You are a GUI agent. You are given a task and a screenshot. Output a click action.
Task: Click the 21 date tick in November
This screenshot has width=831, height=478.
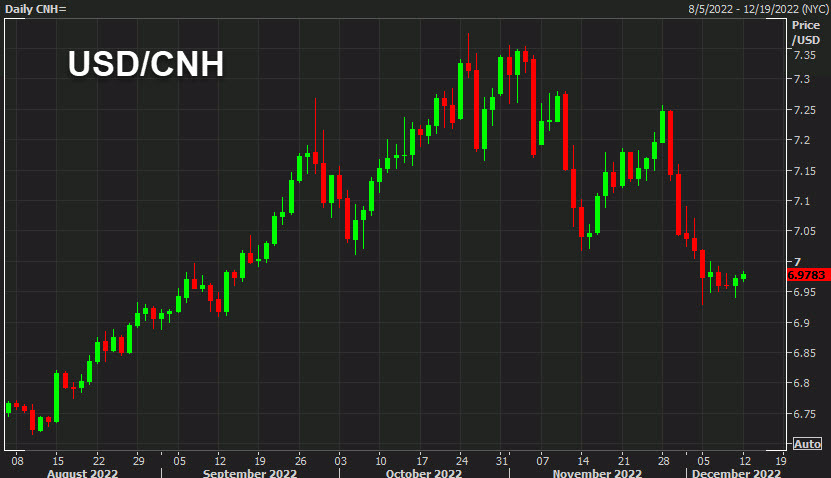(x=624, y=461)
